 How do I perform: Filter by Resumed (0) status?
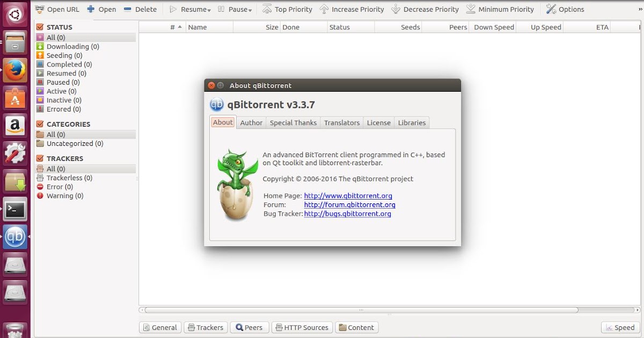tap(85, 74)
